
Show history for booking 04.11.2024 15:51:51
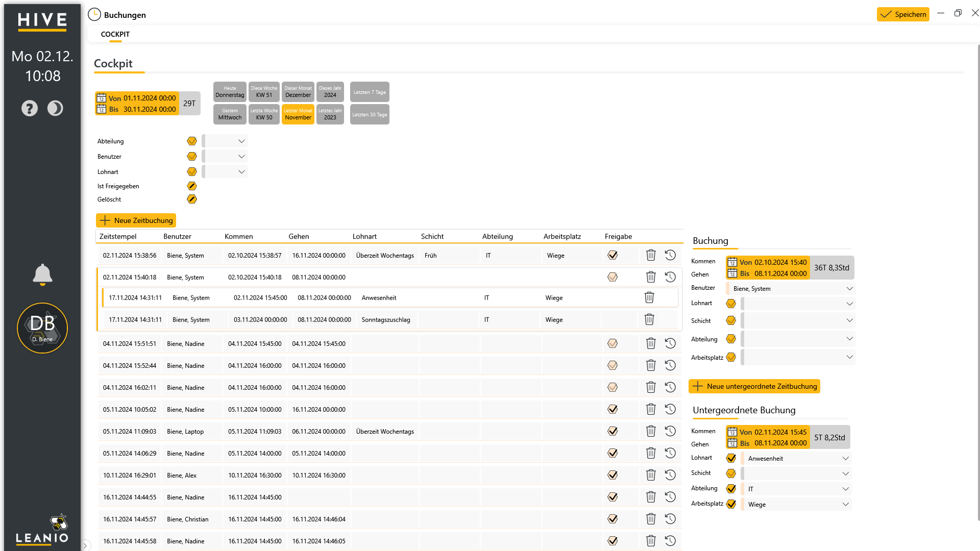[x=670, y=343]
